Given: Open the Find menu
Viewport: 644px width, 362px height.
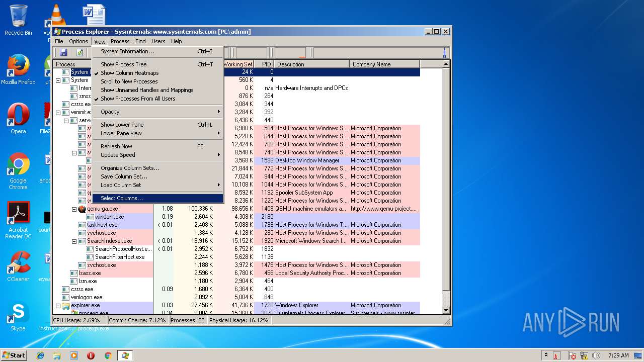Looking at the screenshot, I should pos(140,41).
